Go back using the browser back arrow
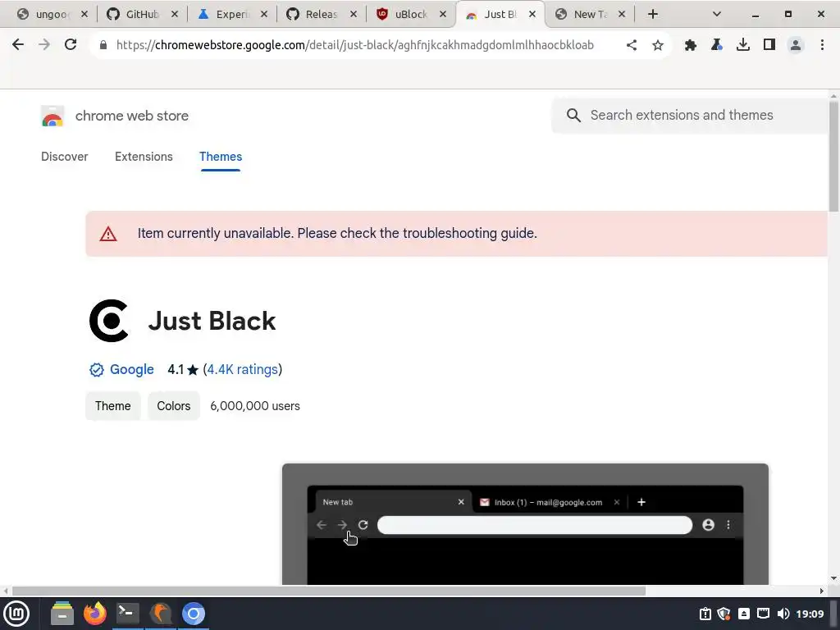Image resolution: width=840 pixels, height=630 pixels. click(x=18, y=45)
